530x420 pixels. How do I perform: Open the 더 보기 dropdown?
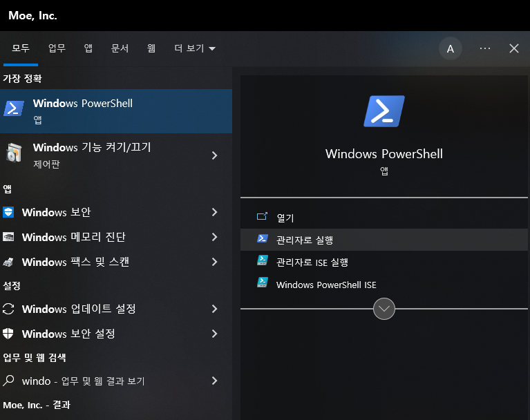click(x=195, y=48)
